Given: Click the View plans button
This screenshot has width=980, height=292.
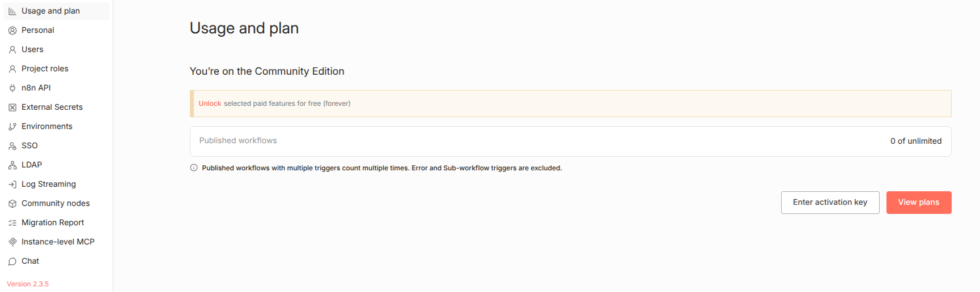Looking at the screenshot, I should click(918, 203).
